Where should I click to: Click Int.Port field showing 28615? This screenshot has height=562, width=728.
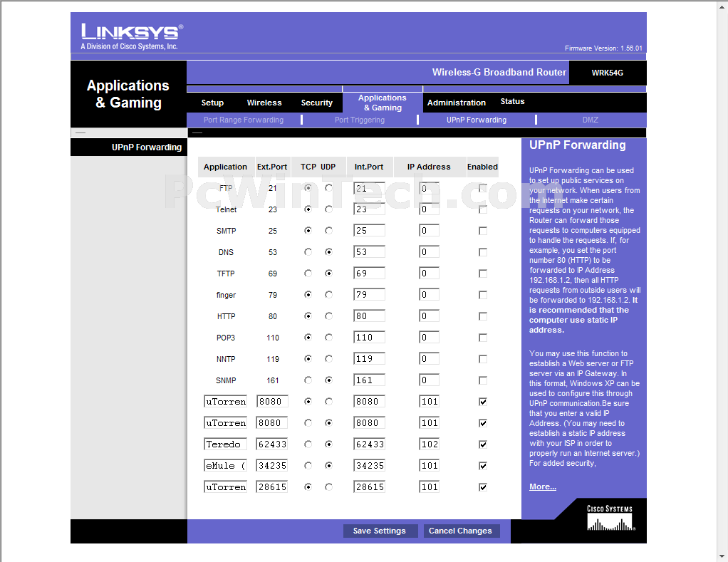pyautogui.click(x=369, y=487)
